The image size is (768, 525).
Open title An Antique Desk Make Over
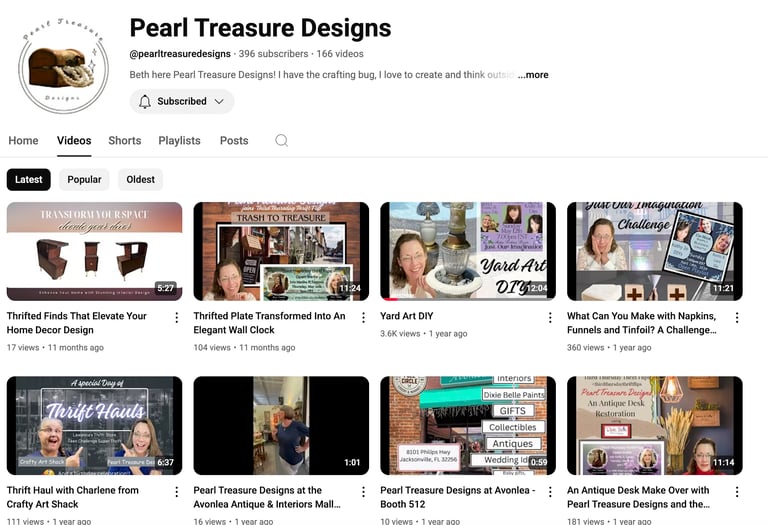click(638, 497)
